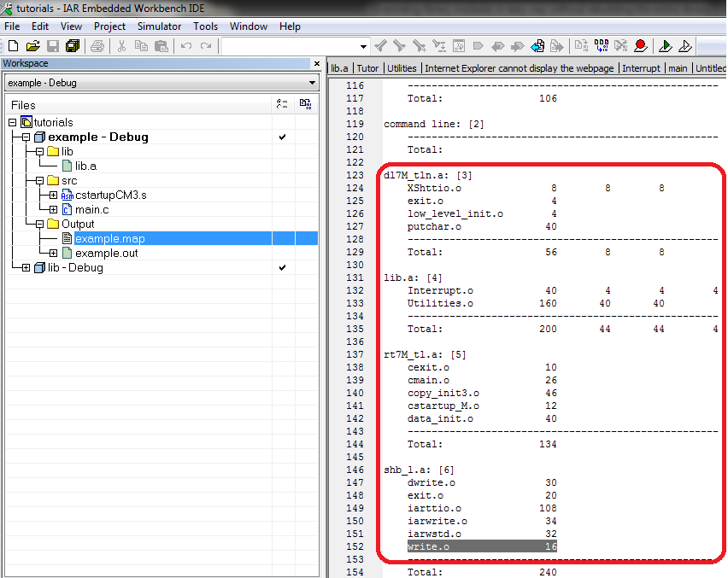Viewport: 728px width, 578px height.
Task: Click the Find Next toolbar icon
Action: tap(399, 46)
